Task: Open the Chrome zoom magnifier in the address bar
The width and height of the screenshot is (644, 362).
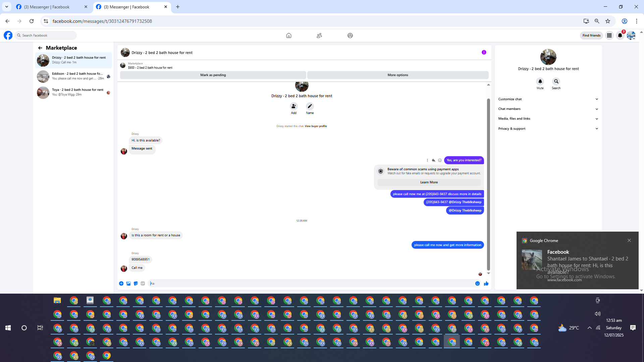Action: (x=597, y=21)
